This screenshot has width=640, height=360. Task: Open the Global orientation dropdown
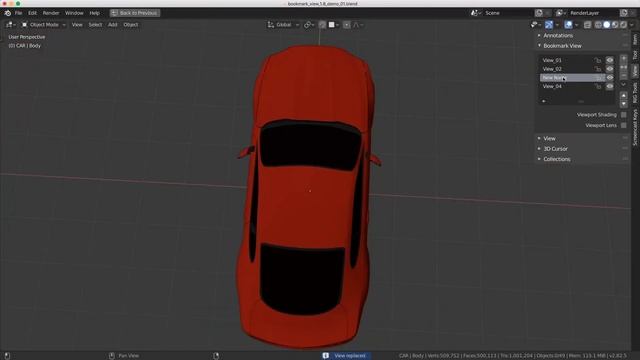283,25
